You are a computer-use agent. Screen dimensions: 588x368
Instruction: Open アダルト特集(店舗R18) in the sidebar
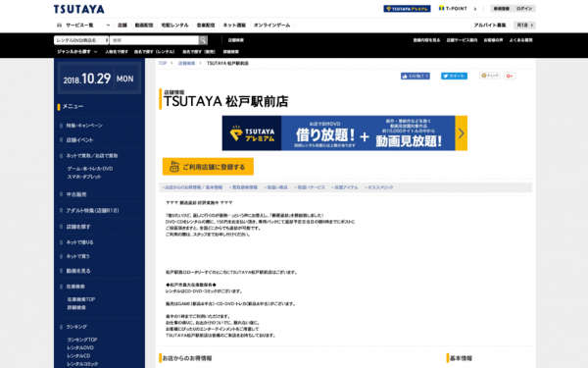(x=93, y=211)
